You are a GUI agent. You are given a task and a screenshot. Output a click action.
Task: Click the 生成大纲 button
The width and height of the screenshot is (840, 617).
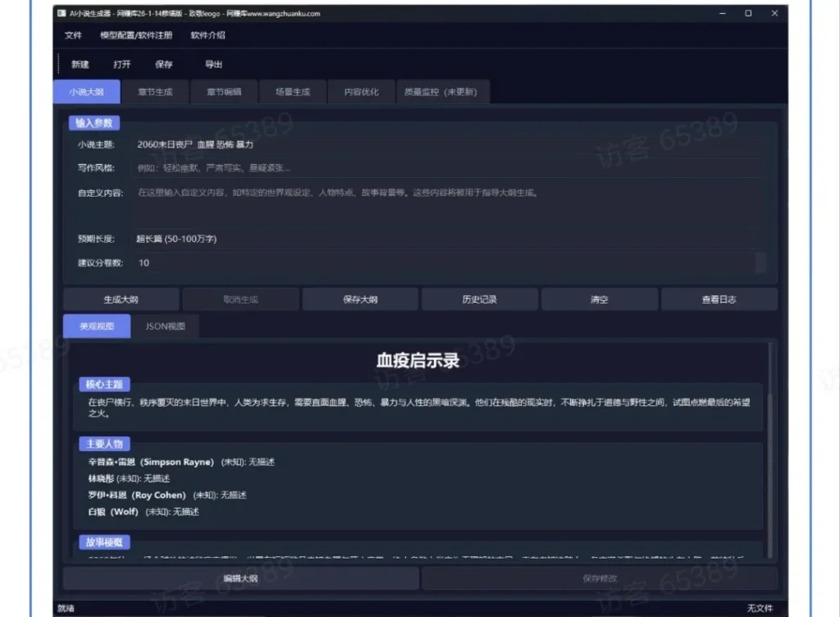click(121, 299)
